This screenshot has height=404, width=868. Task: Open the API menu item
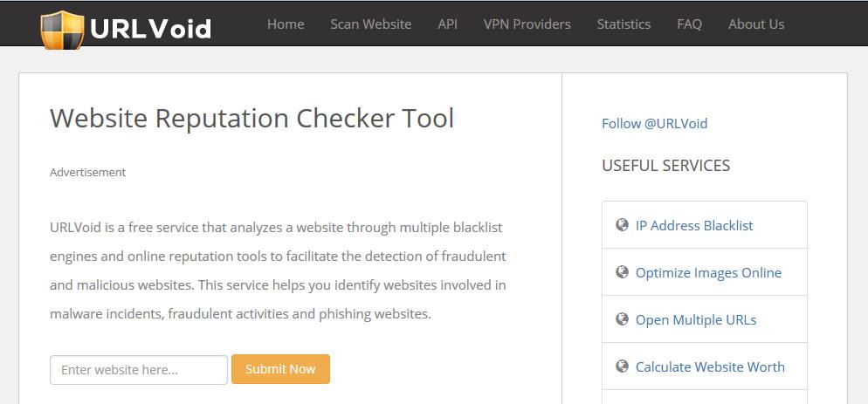coord(447,24)
